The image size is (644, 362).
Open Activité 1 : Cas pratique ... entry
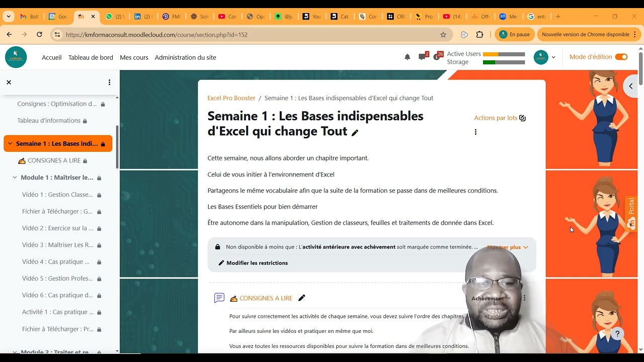coord(58,312)
